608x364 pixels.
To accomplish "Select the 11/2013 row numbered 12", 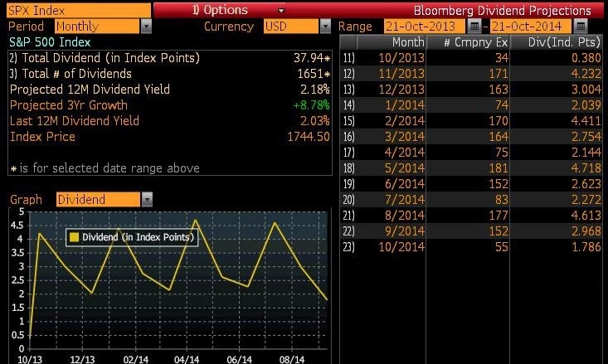I will point(471,74).
